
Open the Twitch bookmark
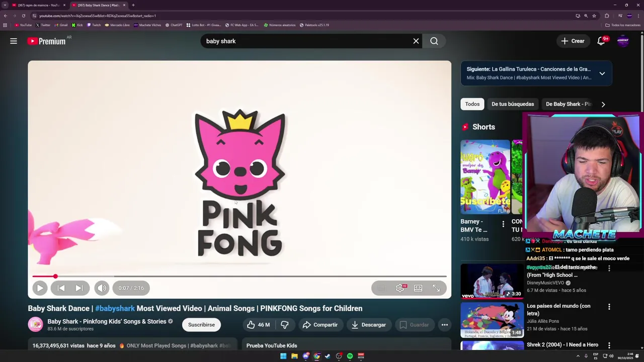(94, 25)
